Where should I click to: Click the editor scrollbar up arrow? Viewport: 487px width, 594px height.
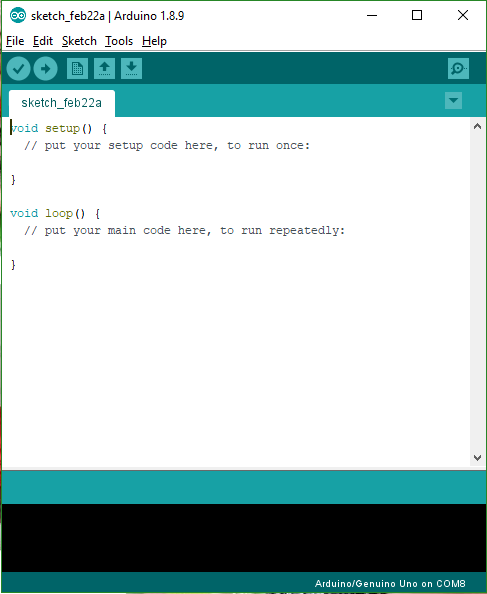pyautogui.click(x=478, y=127)
